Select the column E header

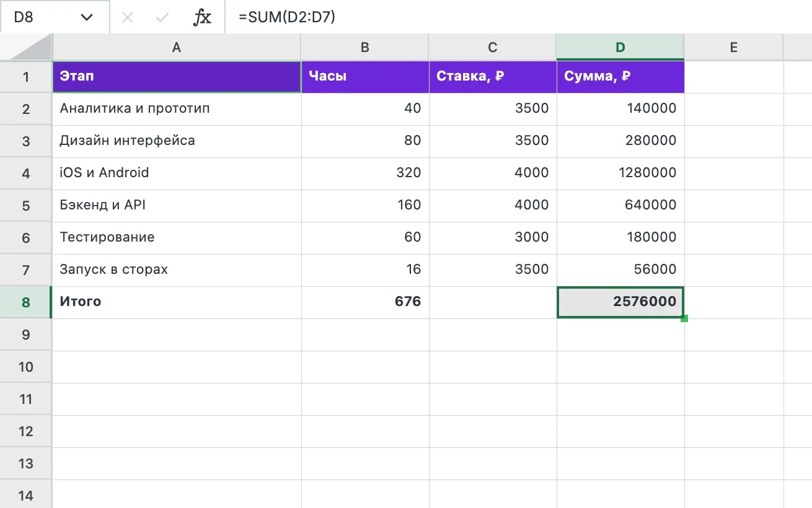tap(734, 47)
